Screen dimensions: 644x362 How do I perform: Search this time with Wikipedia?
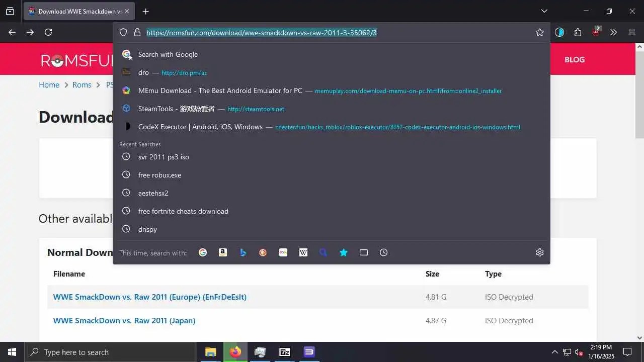[x=303, y=252]
